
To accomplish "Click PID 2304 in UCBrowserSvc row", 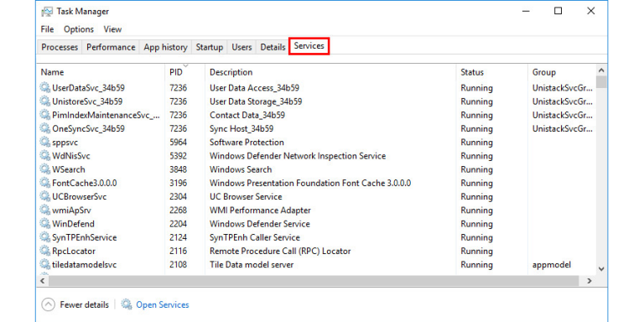I will (178, 196).
